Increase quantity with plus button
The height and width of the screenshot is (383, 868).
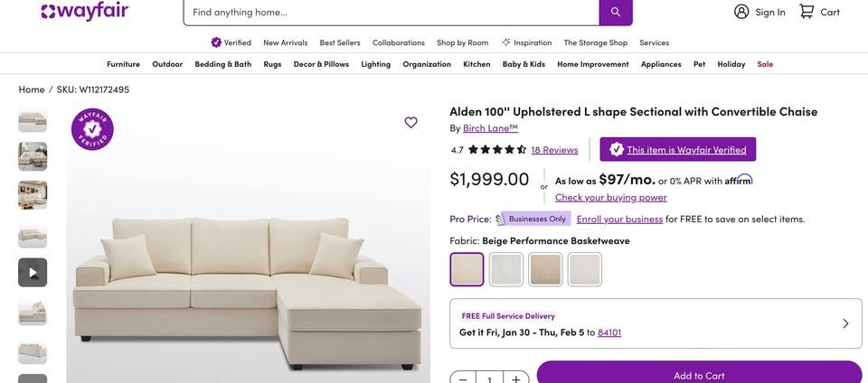click(515, 378)
